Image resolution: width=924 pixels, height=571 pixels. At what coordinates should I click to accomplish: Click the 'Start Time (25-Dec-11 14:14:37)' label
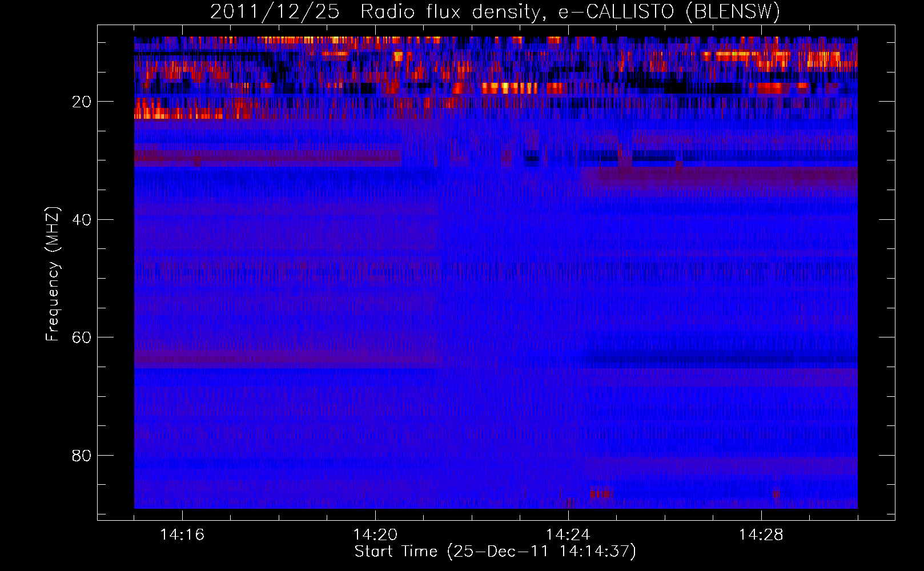click(495, 552)
